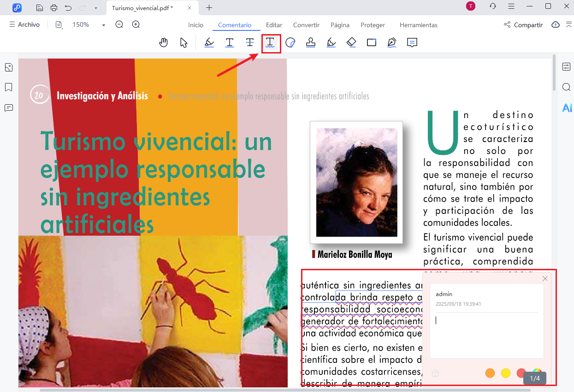
Task: Open the Convertir tab
Action: click(x=307, y=25)
